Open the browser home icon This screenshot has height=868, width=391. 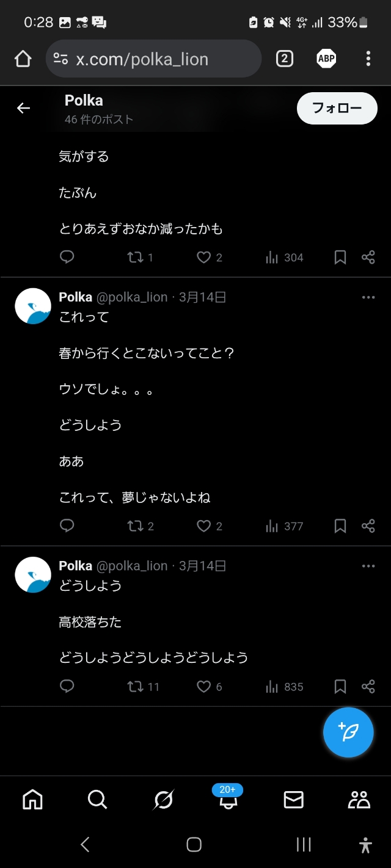pos(23,59)
